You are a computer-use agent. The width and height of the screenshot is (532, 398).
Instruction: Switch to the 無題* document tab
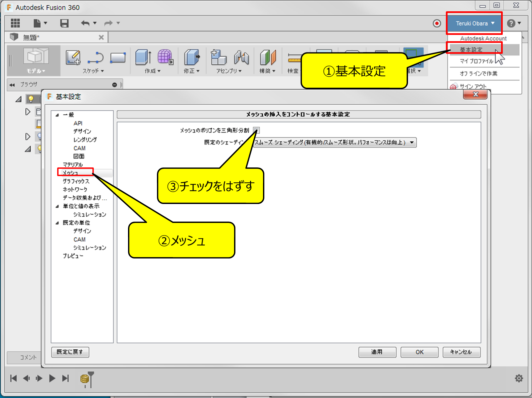tap(57, 38)
